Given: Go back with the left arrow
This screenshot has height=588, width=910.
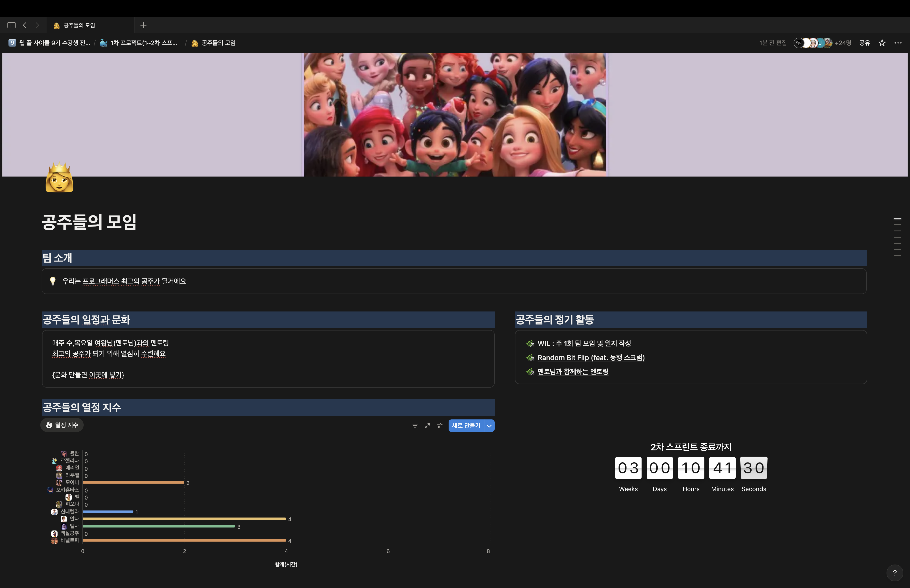Looking at the screenshot, I should point(25,25).
